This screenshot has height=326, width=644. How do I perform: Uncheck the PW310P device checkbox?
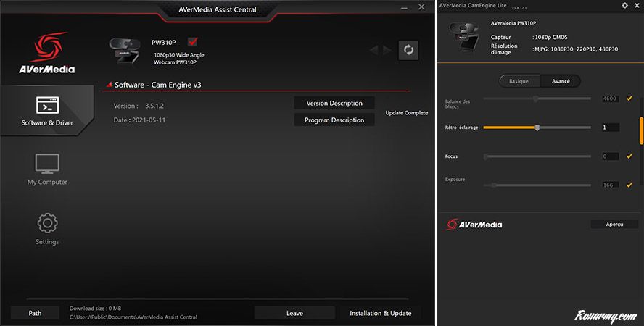pyautogui.click(x=192, y=41)
